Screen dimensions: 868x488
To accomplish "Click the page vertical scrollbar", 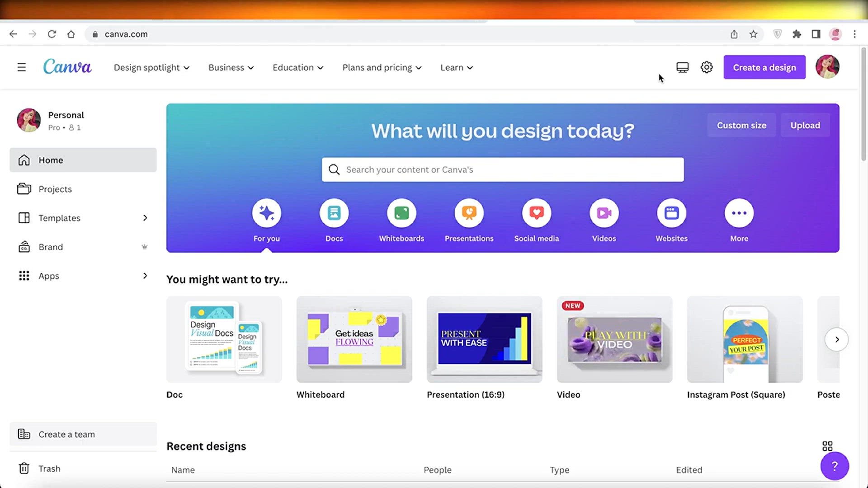I will pos(863,104).
